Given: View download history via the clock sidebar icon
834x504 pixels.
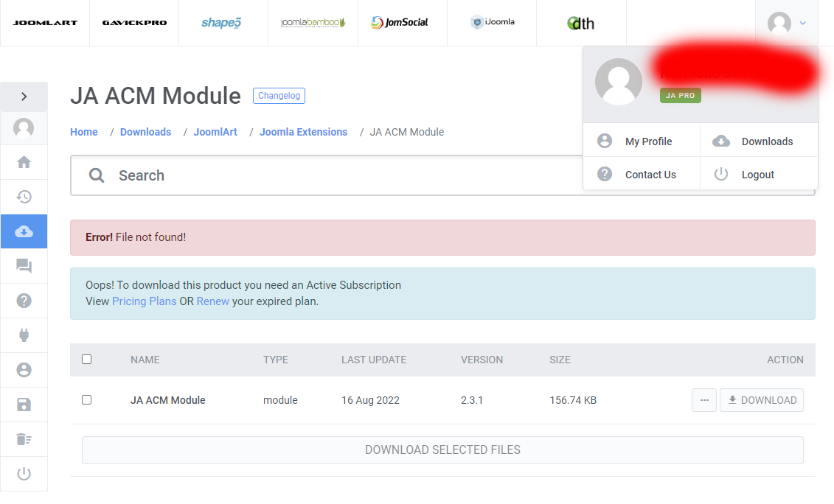Looking at the screenshot, I should (24, 197).
